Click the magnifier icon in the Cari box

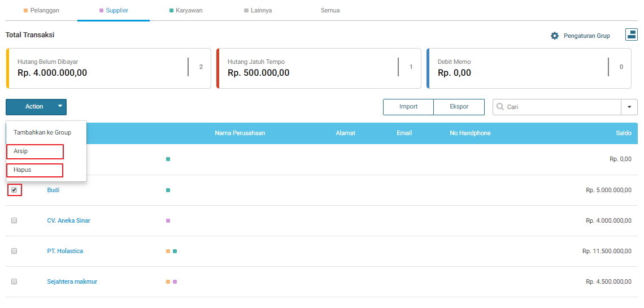pos(501,107)
